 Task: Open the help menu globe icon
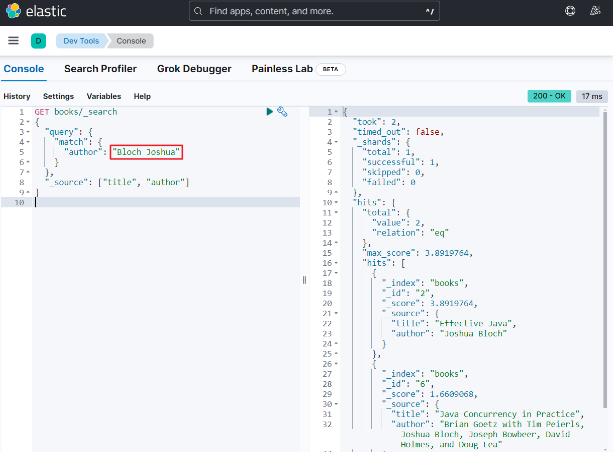(x=570, y=11)
